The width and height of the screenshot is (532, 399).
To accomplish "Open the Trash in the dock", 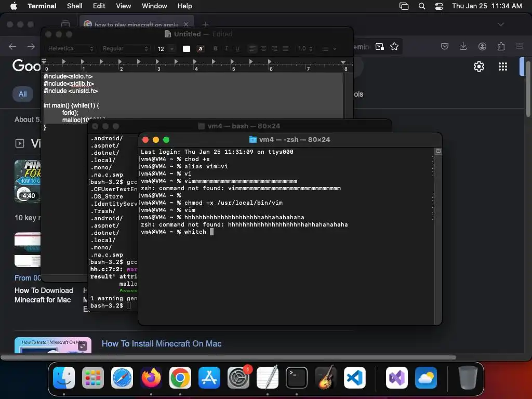I will (468, 378).
